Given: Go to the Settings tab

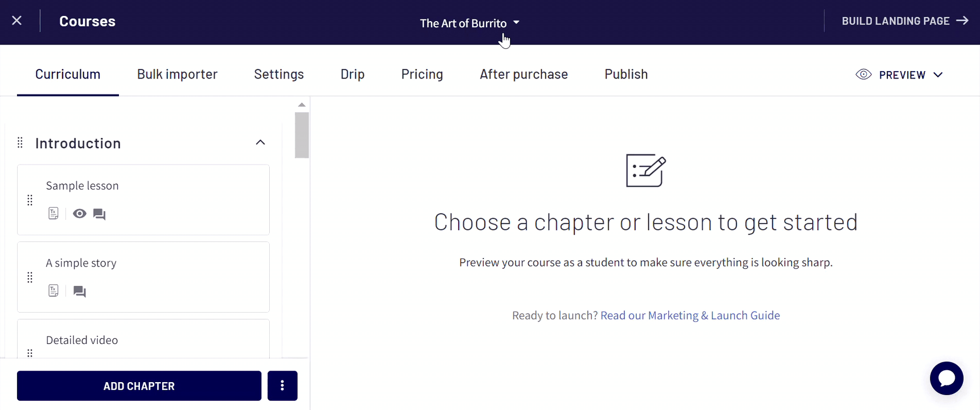Looking at the screenshot, I should coord(279,74).
